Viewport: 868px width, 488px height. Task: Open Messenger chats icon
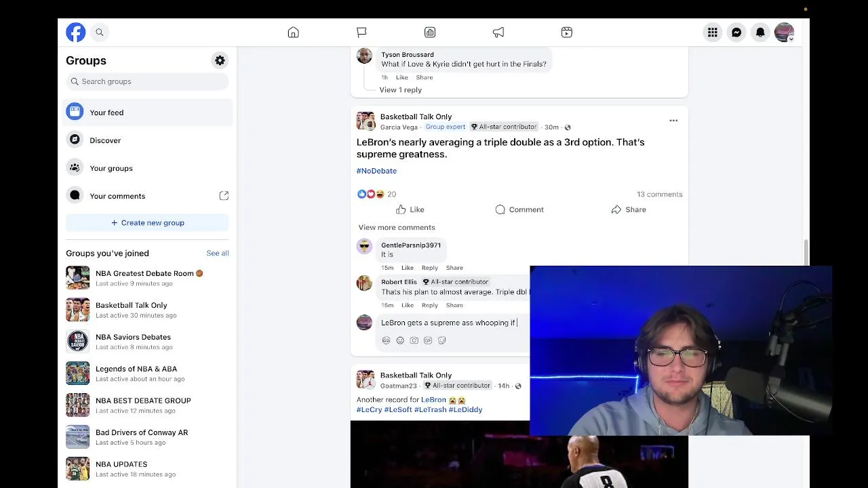[736, 33]
